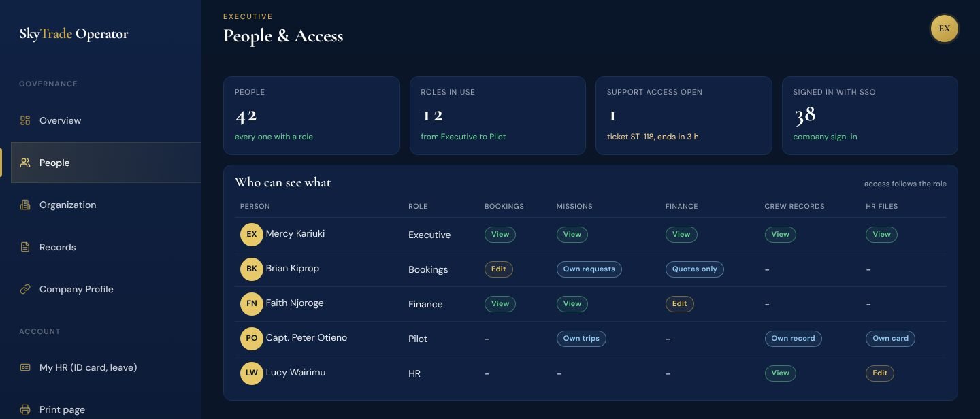Click the name Lucy Wairimu

(295, 372)
